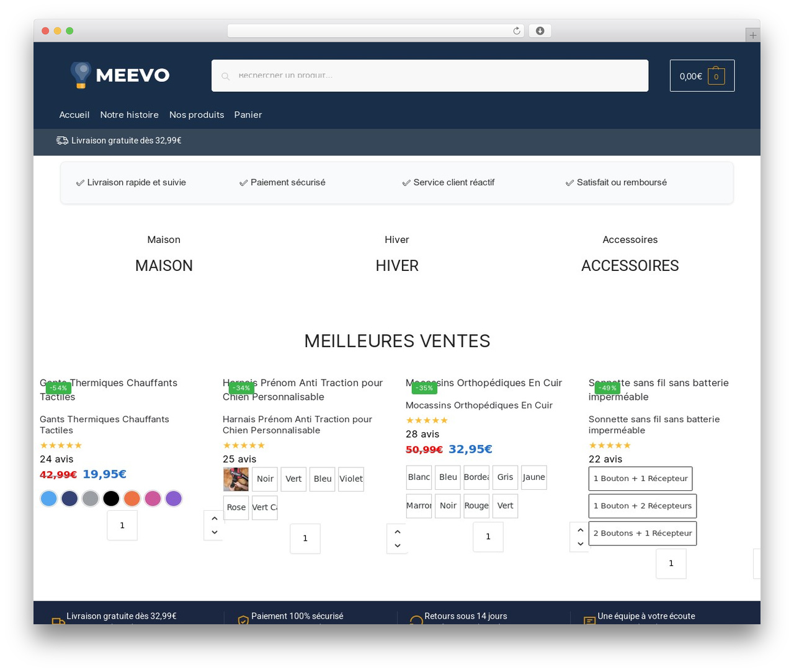This screenshot has width=794, height=672.
Task: Open the uppercase HIVER category link
Action: [x=397, y=266]
